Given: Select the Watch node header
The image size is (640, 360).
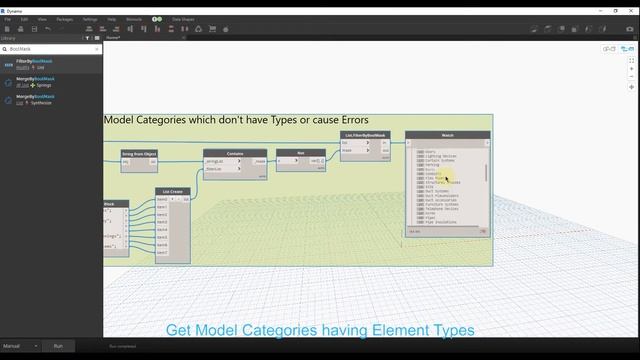Looking at the screenshot, I should click(x=448, y=135).
